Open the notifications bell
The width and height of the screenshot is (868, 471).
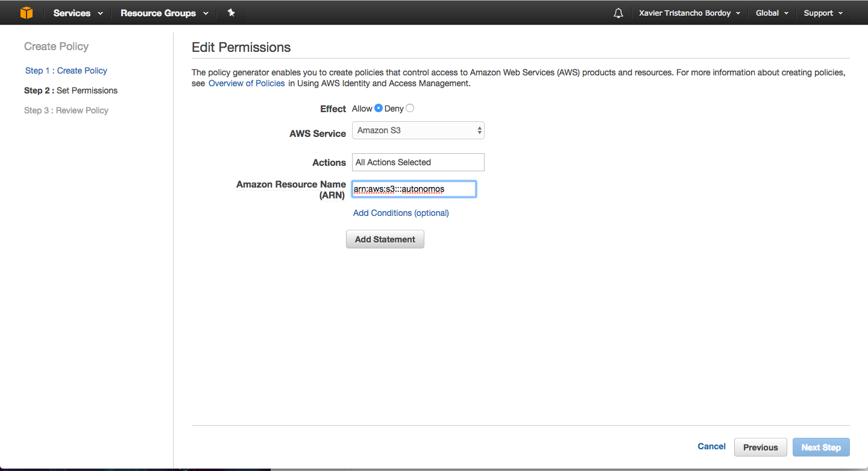click(618, 13)
